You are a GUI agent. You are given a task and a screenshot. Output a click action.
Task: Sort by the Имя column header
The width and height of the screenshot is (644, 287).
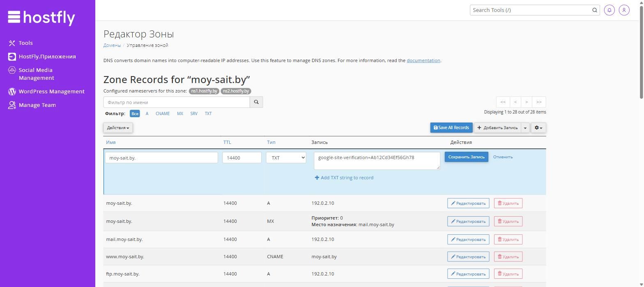111,142
